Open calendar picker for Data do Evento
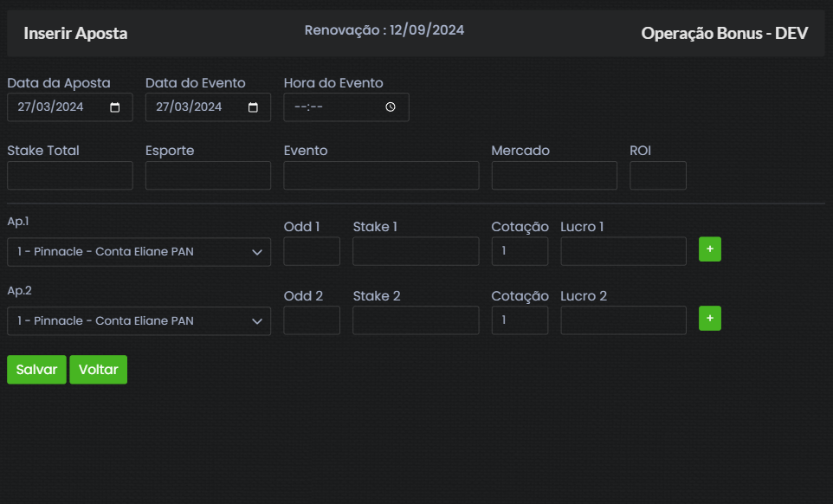The height and width of the screenshot is (504, 833). coord(253,107)
